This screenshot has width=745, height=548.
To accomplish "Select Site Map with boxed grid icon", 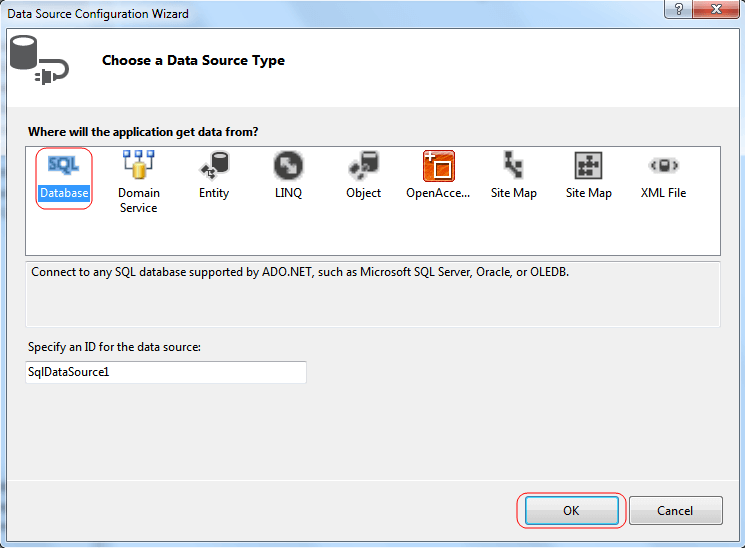I will pos(588,176).
